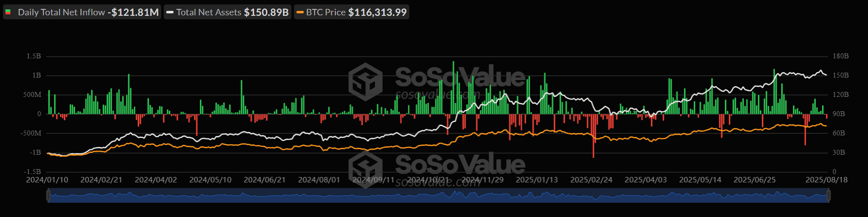This screenshot has width=868, height=217.
Task: Click the 120B net assets axis label
Action: (841, 95)
